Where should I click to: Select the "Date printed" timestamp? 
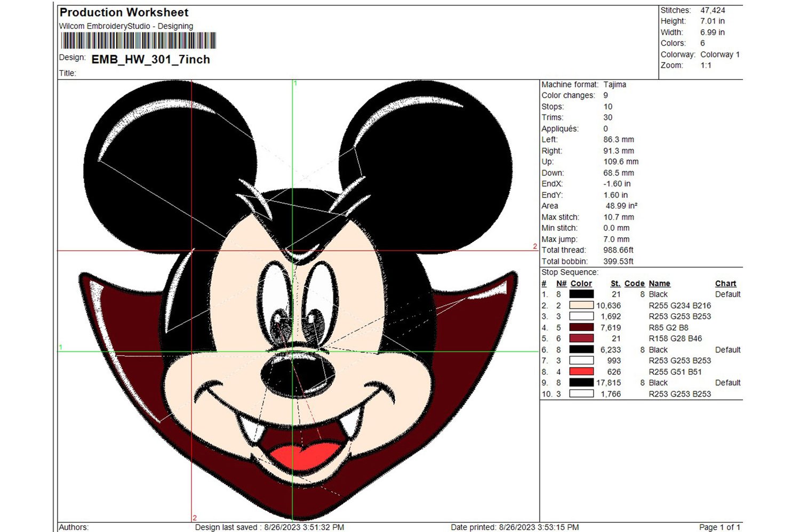coord(515,527)
